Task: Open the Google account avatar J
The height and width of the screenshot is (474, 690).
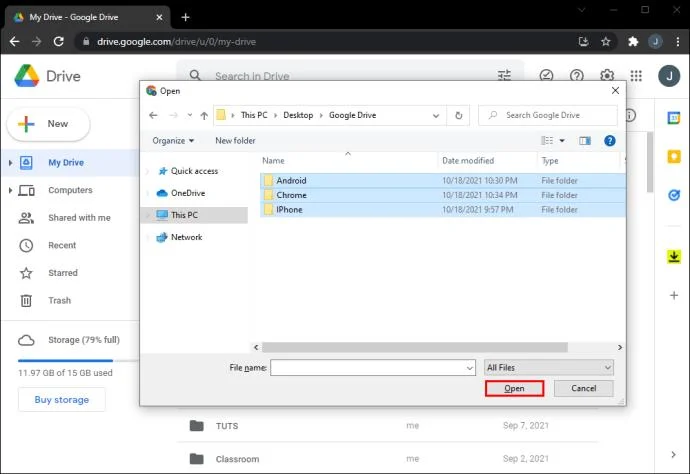Action: coord(669,76)
